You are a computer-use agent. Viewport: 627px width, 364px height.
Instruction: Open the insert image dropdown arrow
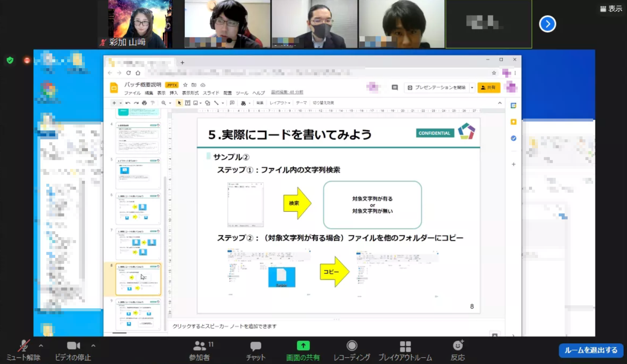[x=201, y=103]
